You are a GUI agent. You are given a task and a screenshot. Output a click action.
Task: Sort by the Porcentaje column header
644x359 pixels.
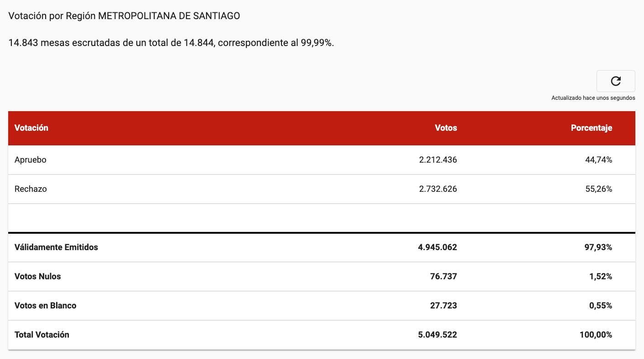592,128
